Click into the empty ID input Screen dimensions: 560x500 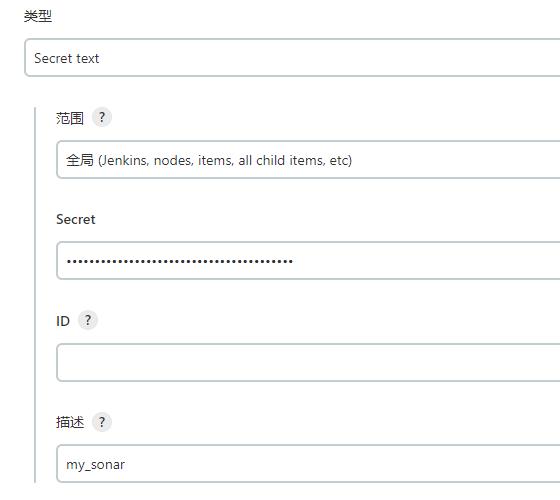click(308, 362)
